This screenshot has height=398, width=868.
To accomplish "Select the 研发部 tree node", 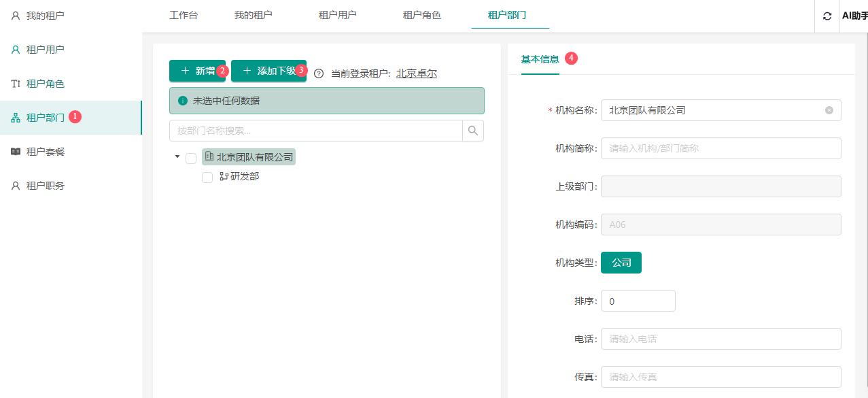I will [244, 176].
